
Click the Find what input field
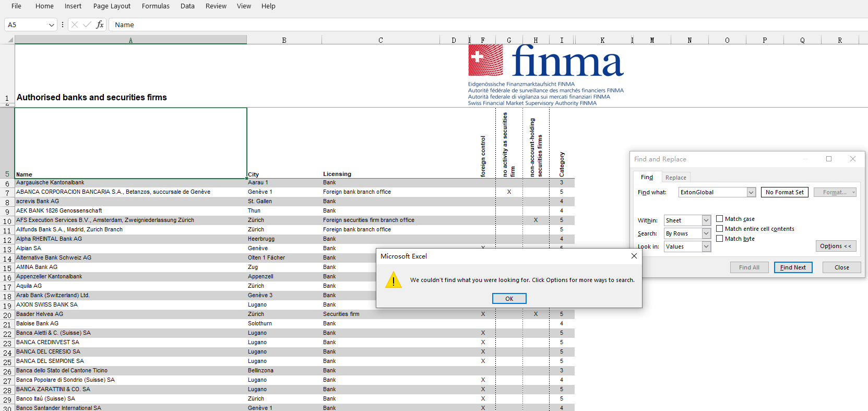click(712, 192)
